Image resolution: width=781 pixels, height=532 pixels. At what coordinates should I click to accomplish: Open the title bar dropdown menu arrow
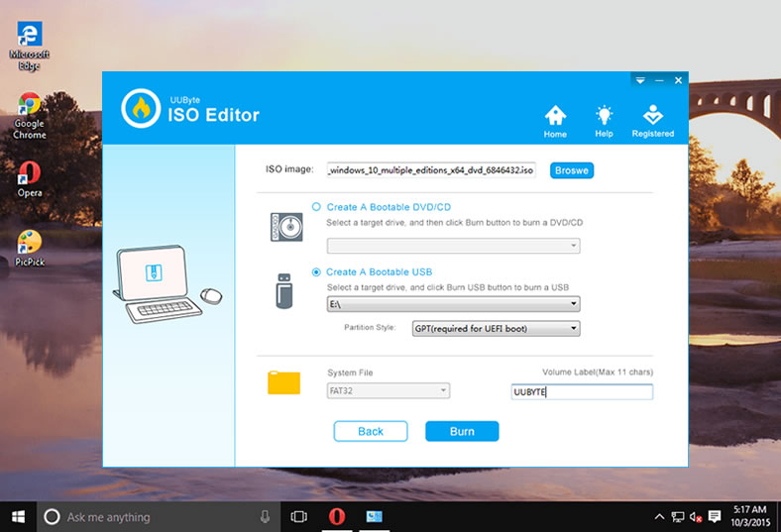[x=640, y=80]
